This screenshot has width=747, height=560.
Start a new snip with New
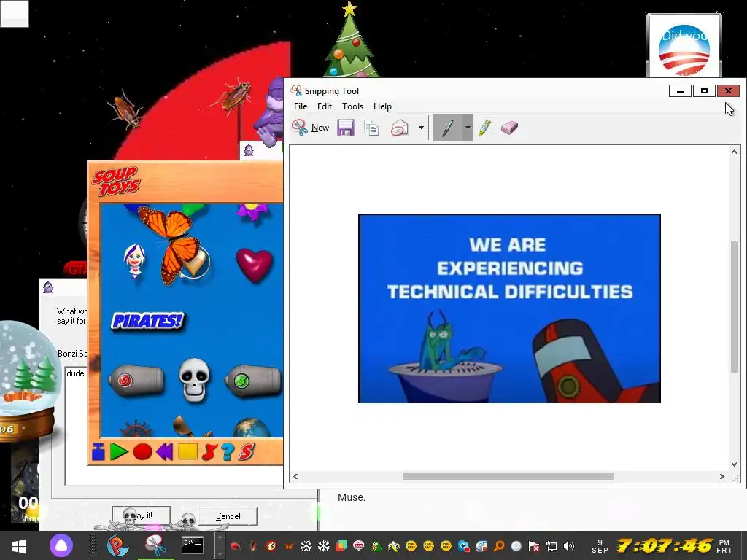(x=311, y=128)
